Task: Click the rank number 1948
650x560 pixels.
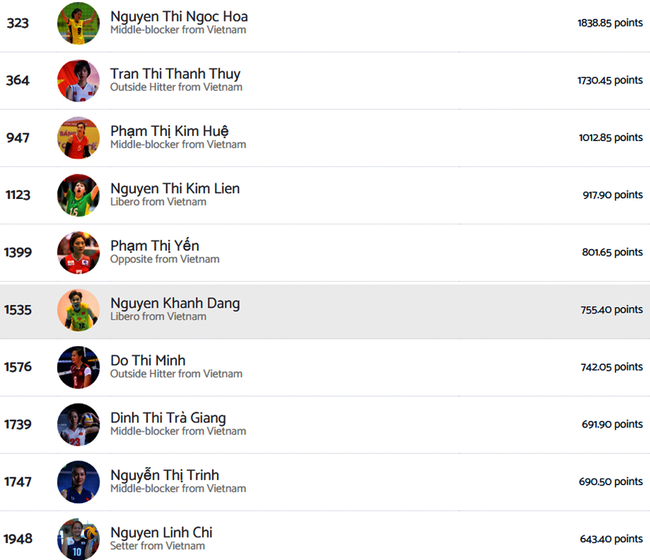Action: (x=18, y=539)
